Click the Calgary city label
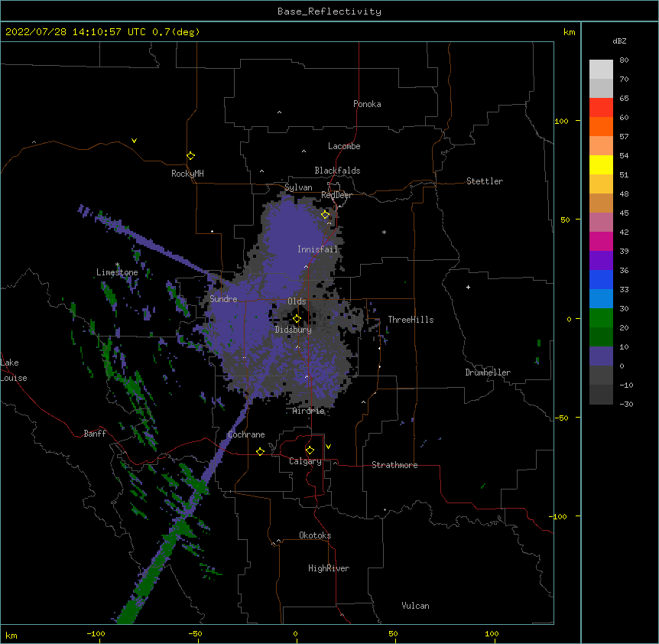Viewport: 659px width, 644px height. 305,461
